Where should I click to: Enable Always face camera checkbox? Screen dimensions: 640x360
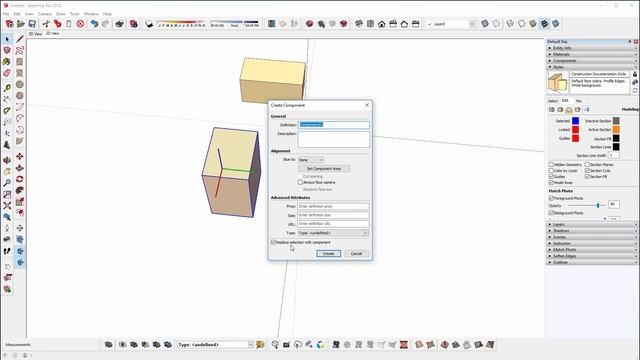(x=300, y=182)
